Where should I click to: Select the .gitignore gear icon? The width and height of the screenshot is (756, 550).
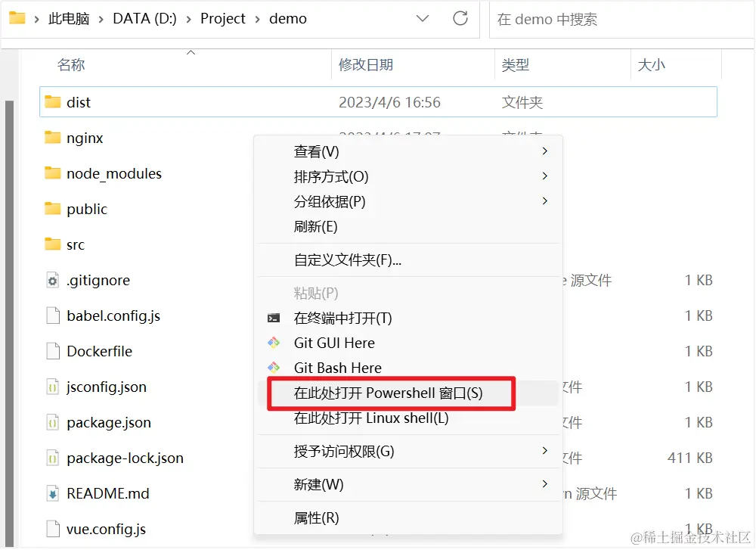51,280
